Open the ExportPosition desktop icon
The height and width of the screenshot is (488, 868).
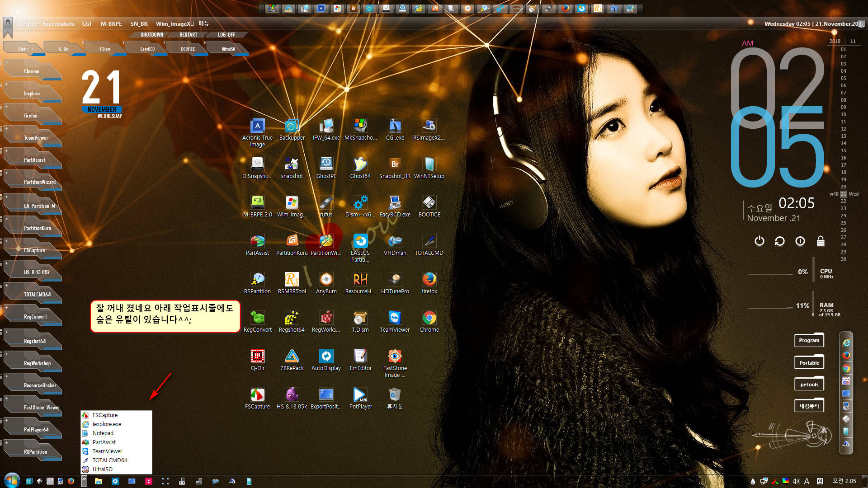(x=326, y=399)
